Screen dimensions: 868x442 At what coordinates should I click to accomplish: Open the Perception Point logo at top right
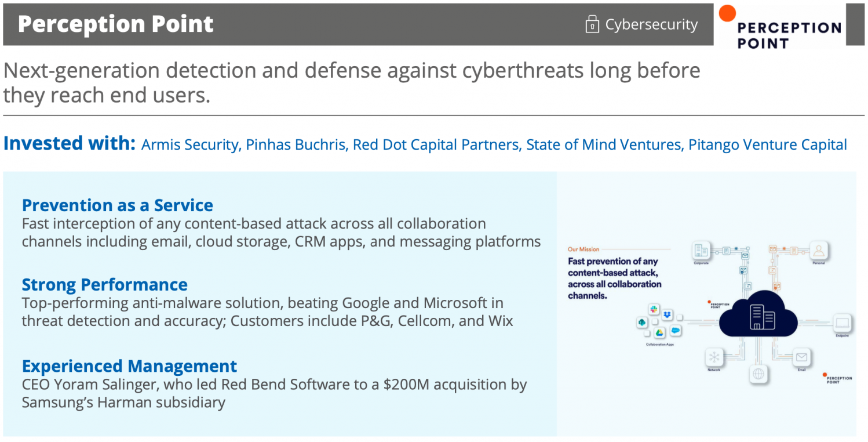[780, 26]
